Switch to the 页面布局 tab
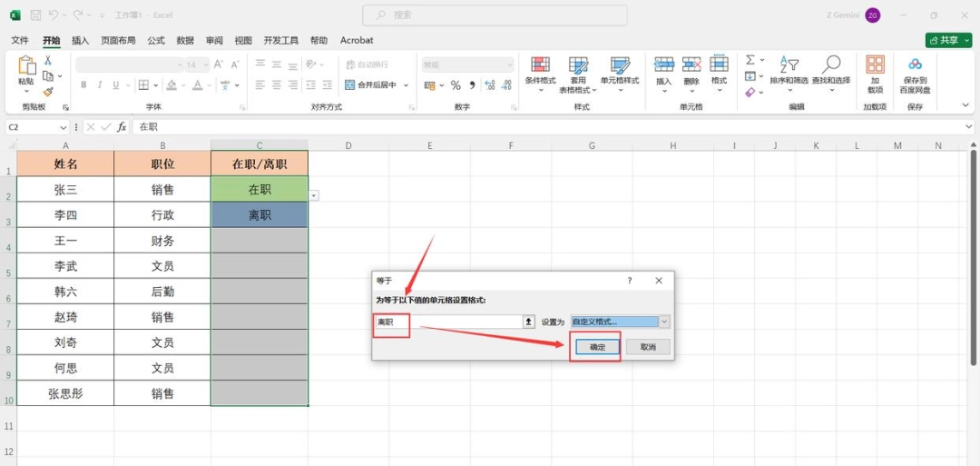Image resolution: width=980 pixels, height=466 pixels. (118, 40)
